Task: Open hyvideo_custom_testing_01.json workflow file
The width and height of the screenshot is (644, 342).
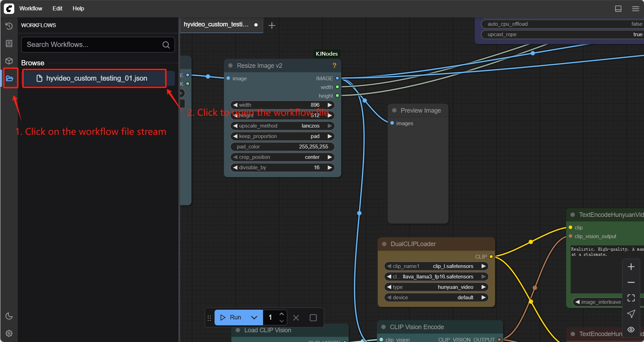Action: pyautogui.click(x=96, y=79)
